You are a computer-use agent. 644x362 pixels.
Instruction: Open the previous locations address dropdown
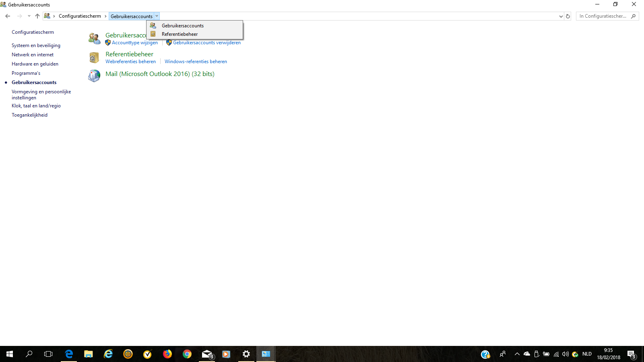561,16
